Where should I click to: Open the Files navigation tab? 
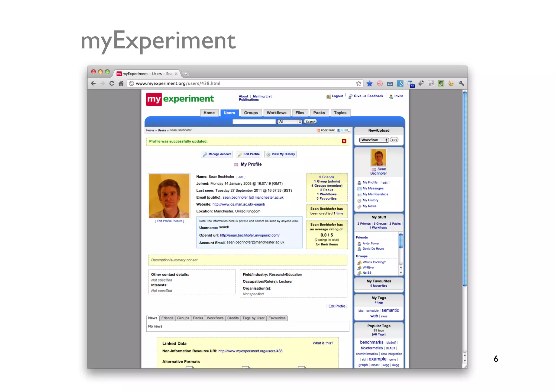[300, 113]
